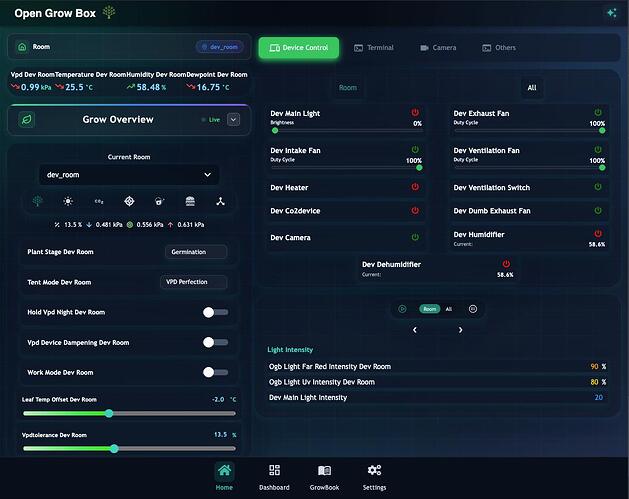Turn on Dev Dehumidifier power button
Screen dimensions: 629x499
[x=506, y=264]
